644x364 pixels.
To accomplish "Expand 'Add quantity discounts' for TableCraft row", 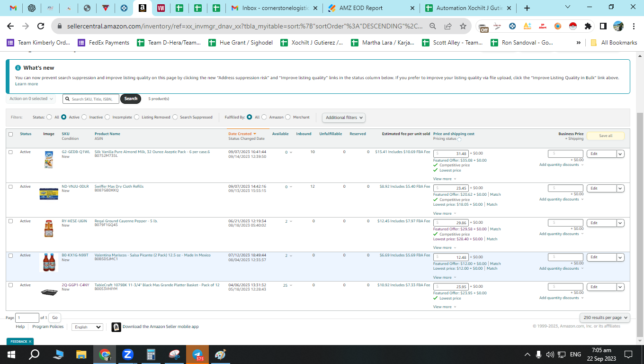I will (x=562, y=298).
